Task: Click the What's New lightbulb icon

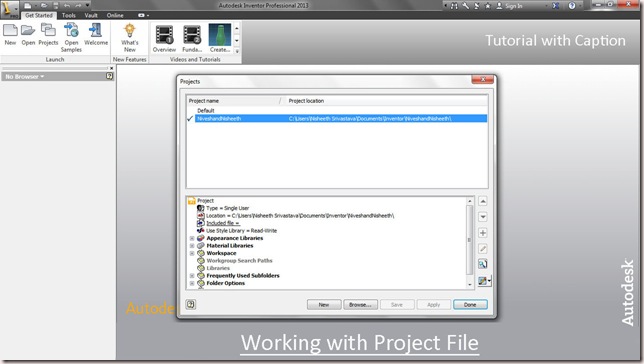Action: 130,37
